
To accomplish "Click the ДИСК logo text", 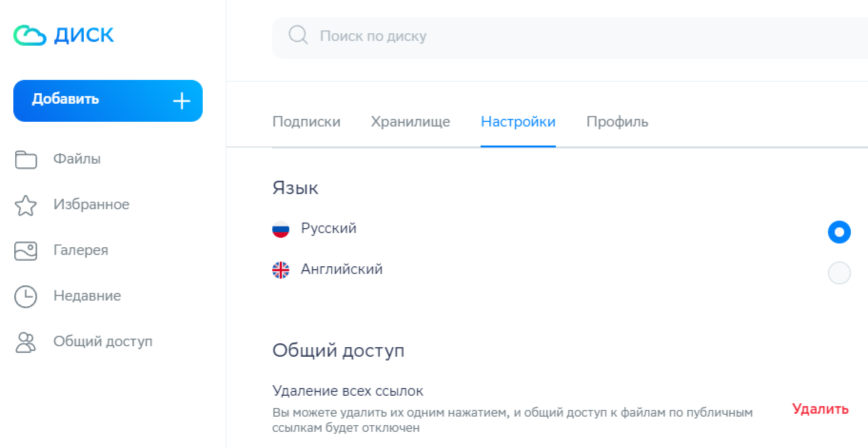I will [x=84, y=36].
